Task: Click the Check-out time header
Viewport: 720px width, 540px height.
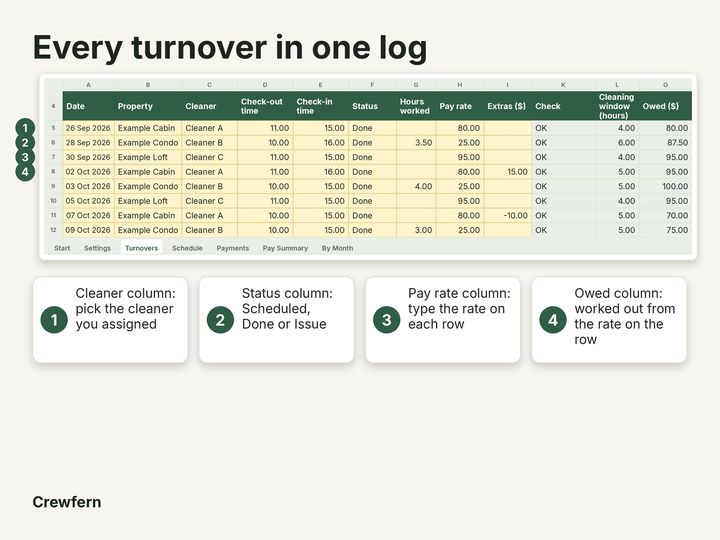Action: [x=265, y=106]
